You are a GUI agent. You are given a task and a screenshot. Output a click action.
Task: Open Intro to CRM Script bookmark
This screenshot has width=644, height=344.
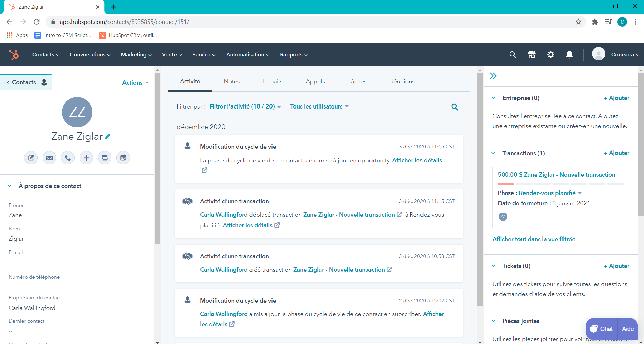click(x=63, y=35)
